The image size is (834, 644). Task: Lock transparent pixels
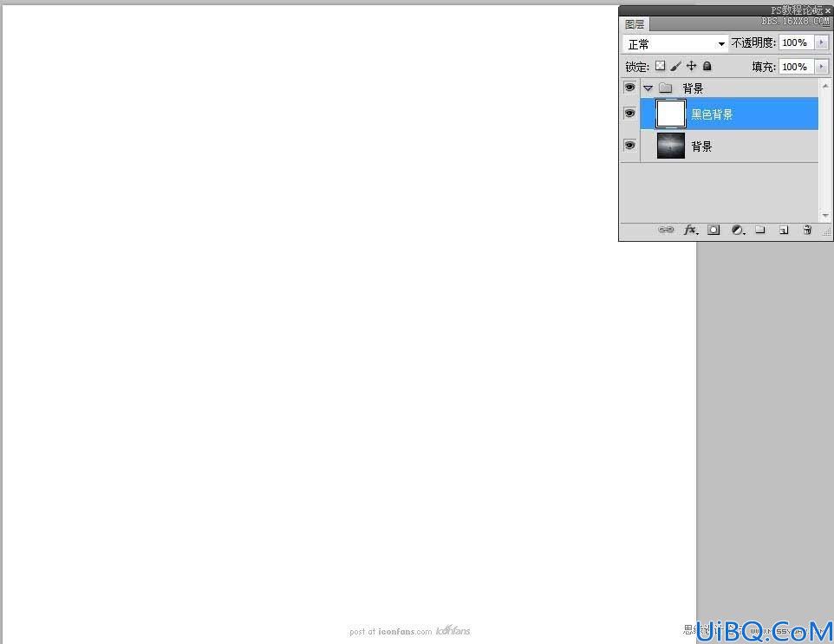pos(660,66)
